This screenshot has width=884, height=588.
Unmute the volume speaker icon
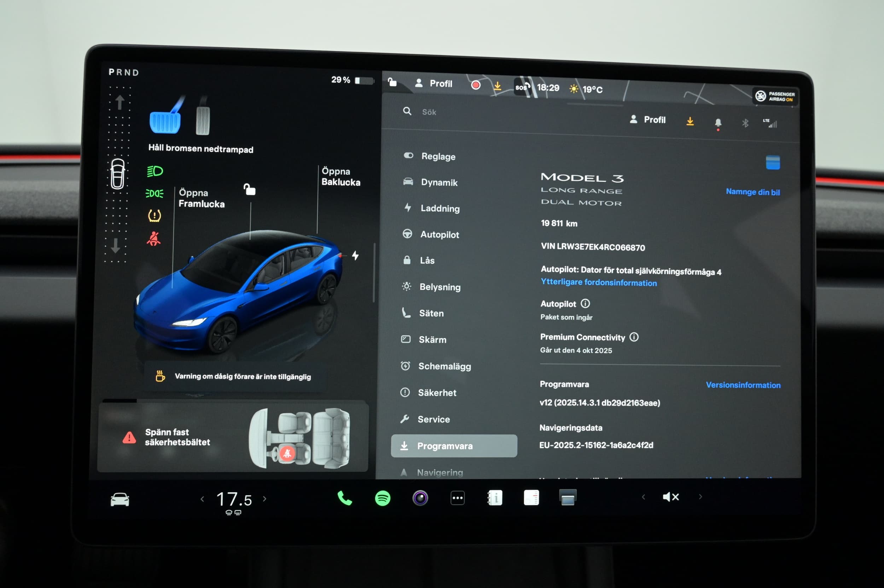coord(671,497)
